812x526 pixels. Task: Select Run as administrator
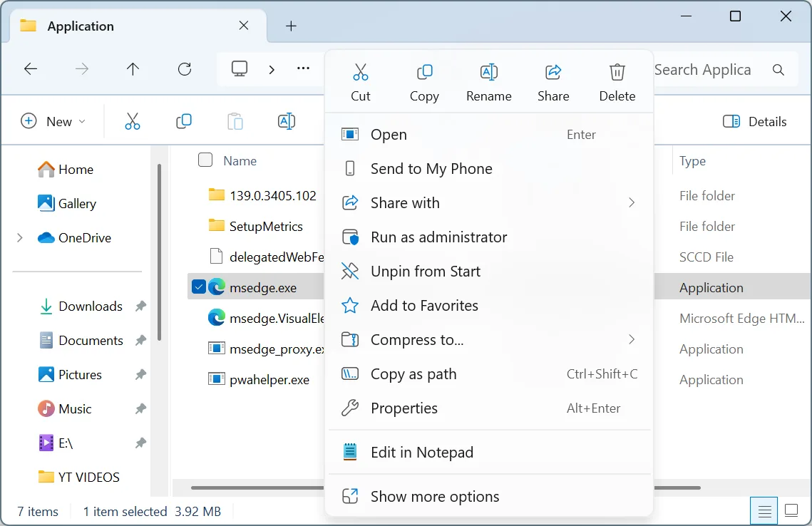[489, 237]
